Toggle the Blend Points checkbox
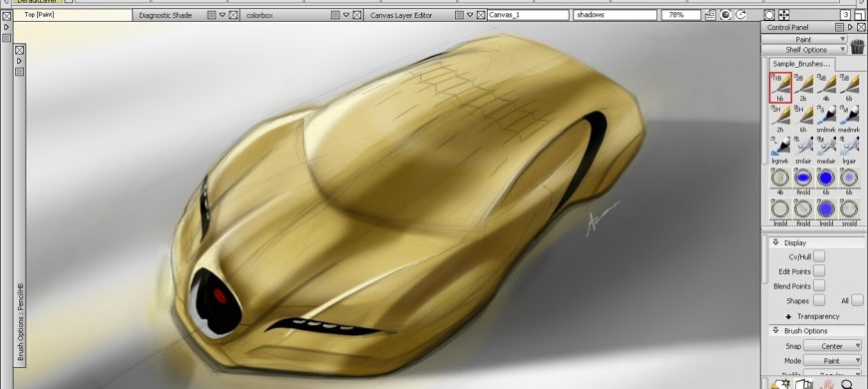 point(819,285)
